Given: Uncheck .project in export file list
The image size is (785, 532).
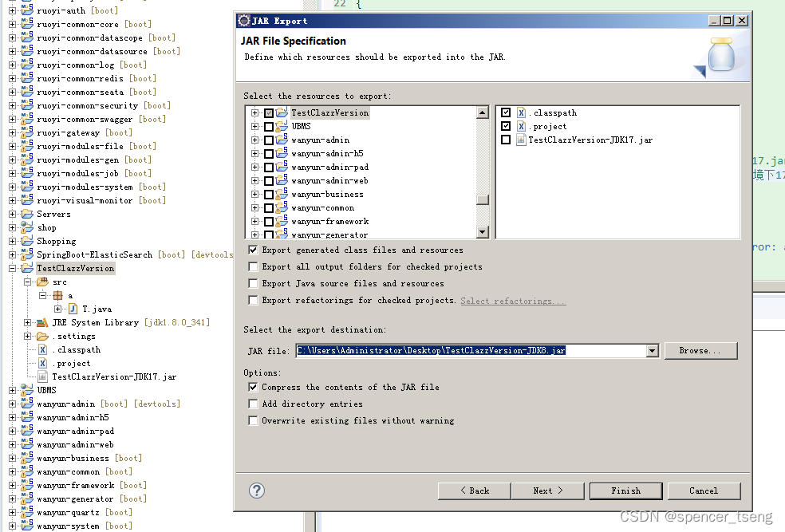Looking at the screenshot, I should click(x=506, y=126).
